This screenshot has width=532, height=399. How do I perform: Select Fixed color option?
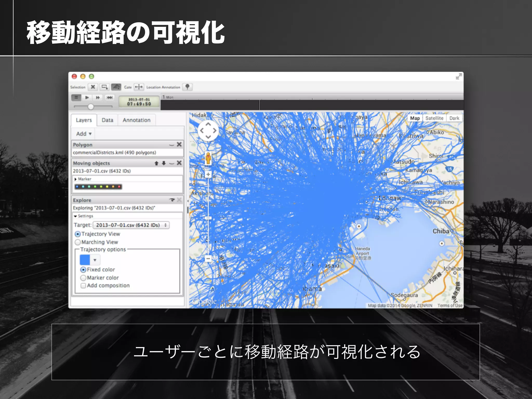83,270
